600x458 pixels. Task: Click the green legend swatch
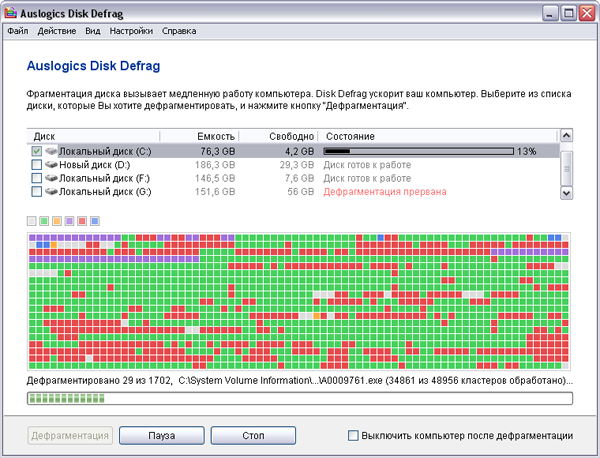click(44, 221)
